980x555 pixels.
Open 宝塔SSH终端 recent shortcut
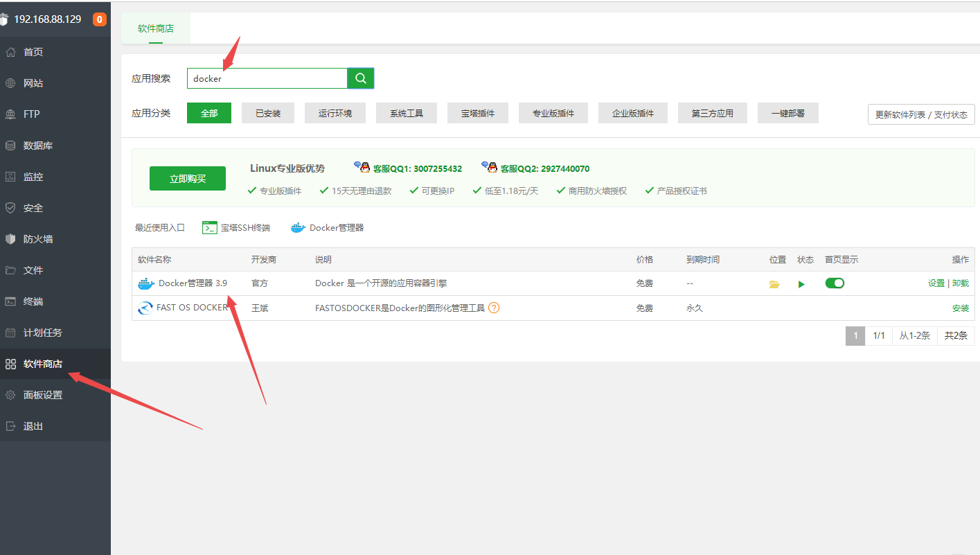pyautogui.click(x=236, y=227)
